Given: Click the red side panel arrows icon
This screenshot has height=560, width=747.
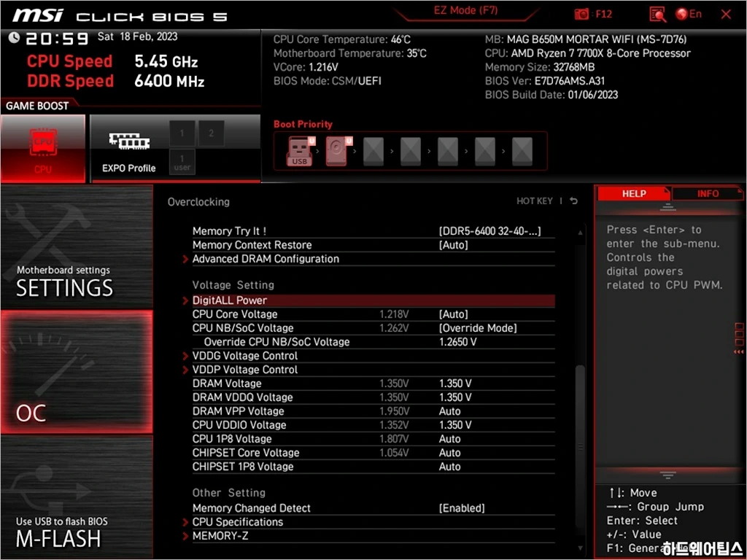Looking at the screenshot, I should pyautogui.click(x=738, y=352).
